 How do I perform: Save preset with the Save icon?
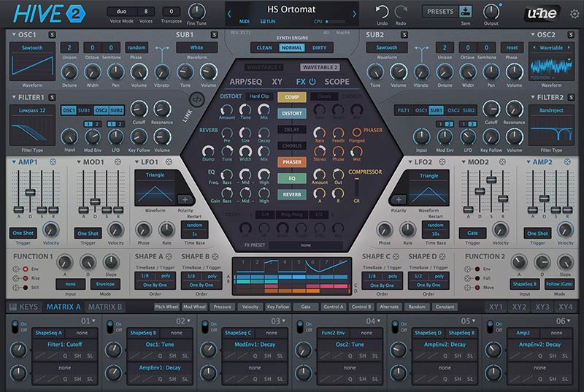(466, 11)
